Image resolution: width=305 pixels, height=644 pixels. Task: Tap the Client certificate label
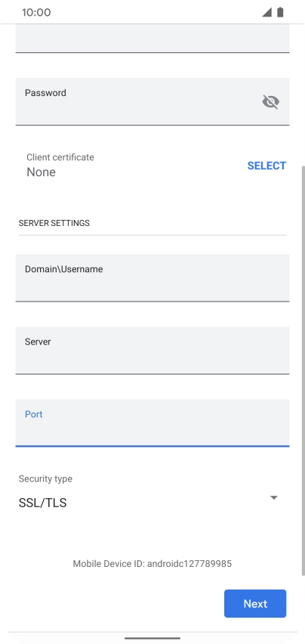60,157
